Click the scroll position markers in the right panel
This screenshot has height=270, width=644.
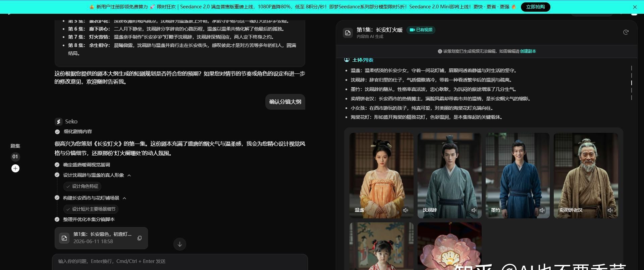tap(631, 83)
